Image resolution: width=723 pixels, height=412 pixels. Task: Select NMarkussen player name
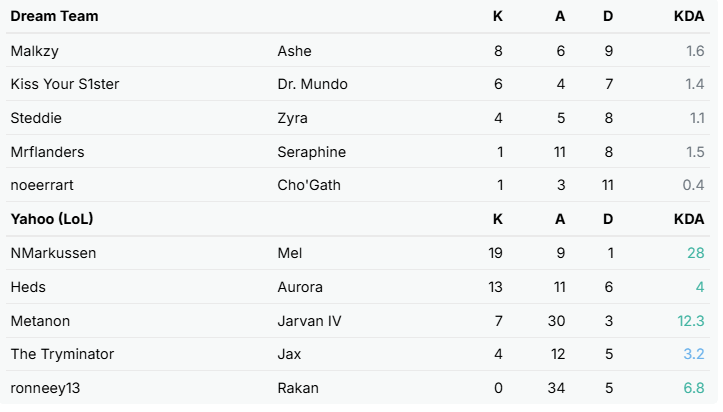[53, 253]
